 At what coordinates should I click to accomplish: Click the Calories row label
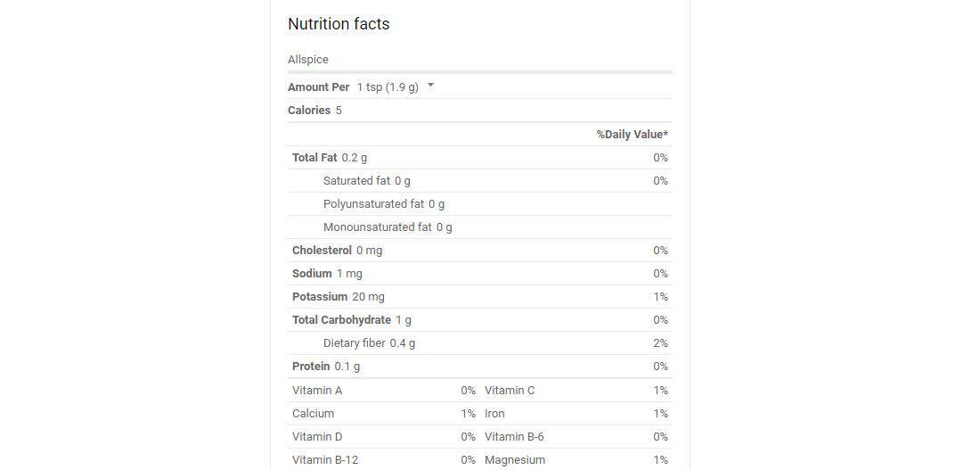[309, 111]
